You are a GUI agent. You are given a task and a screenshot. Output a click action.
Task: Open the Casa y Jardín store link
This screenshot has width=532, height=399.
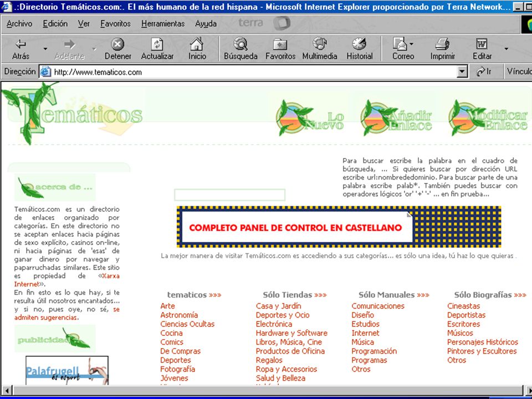click(x=279, y=306)
